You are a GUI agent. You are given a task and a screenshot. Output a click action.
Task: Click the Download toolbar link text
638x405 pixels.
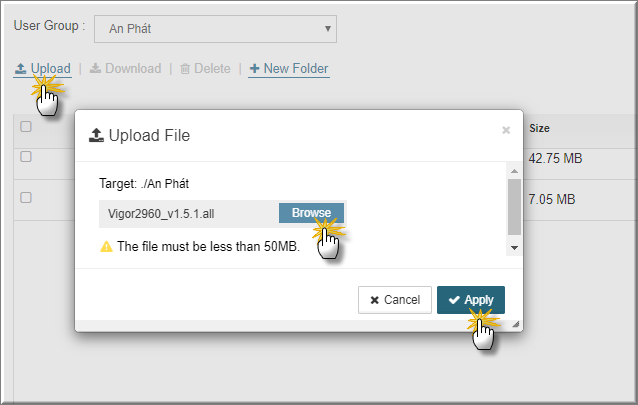133,68
